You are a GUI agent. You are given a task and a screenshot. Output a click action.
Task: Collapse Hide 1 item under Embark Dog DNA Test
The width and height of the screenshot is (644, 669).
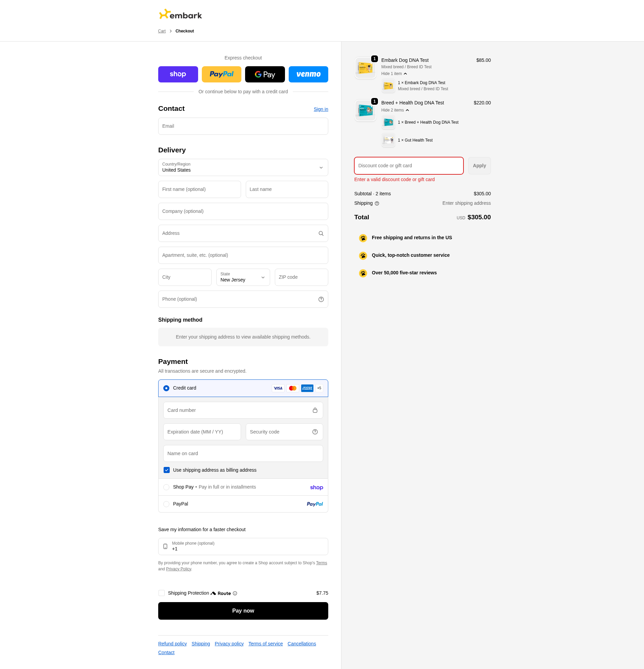[394, 74]
